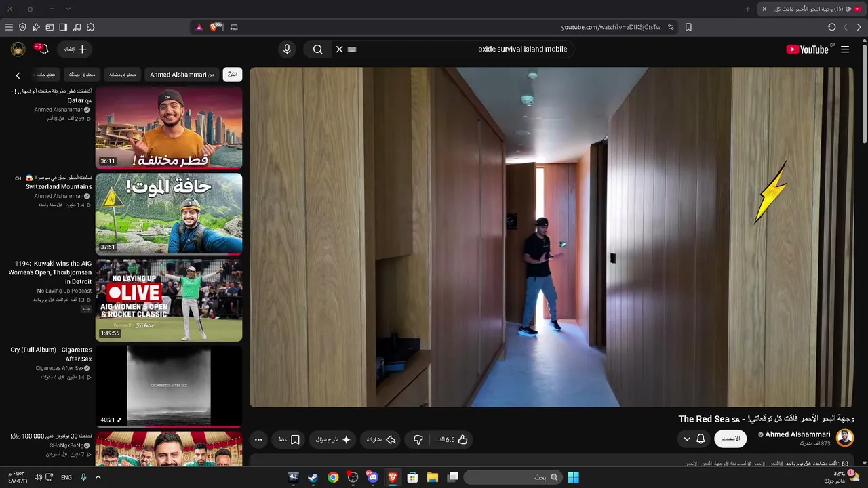Viewport: 868px width, 488px height.
Task: Run search with magnifier button
Action: (317, 49)
